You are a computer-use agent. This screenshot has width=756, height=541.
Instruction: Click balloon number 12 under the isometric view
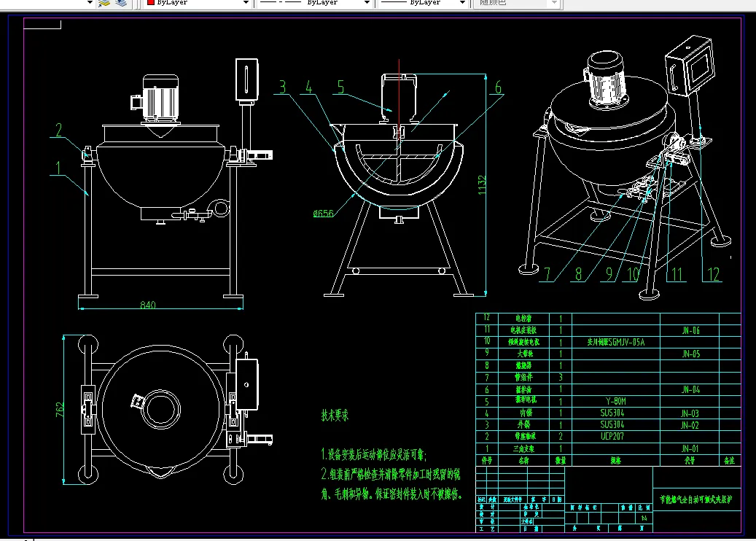pyautogui.click(x=712, y=274)
